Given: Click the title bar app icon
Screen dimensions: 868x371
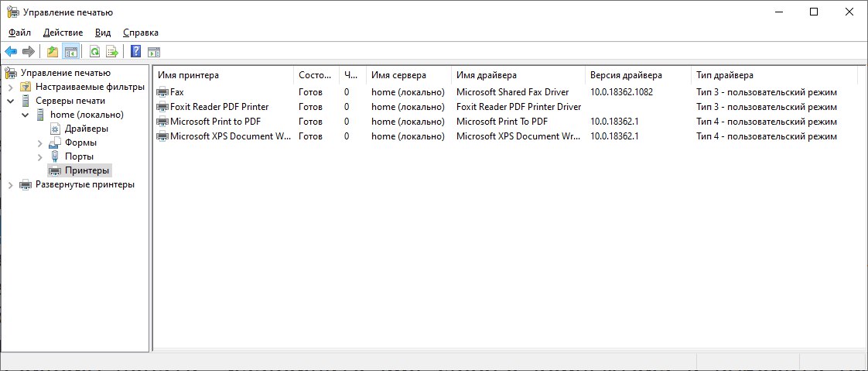Looking at the screenshot, I should 12,12.
